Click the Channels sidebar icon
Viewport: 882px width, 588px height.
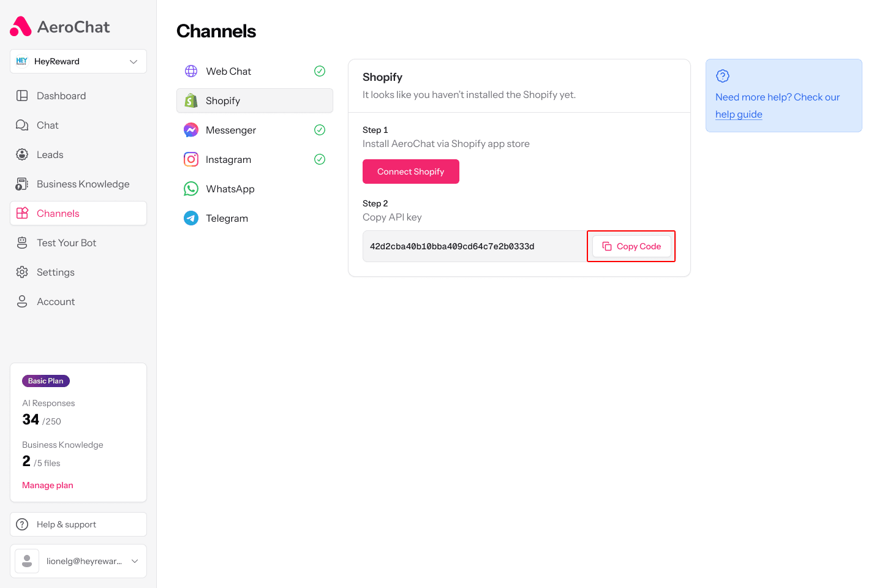tap(22, 213)
